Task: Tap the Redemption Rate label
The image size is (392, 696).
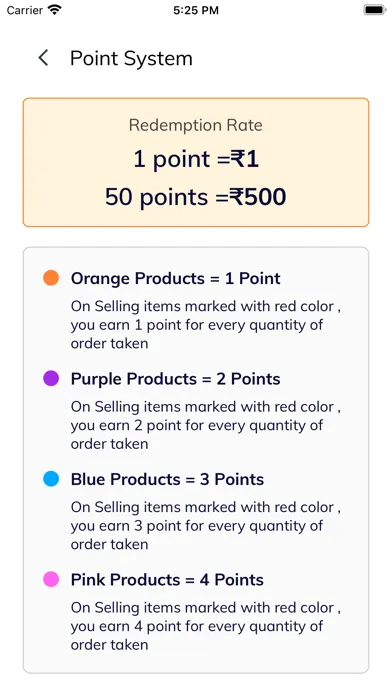Action: click(196, 125)
